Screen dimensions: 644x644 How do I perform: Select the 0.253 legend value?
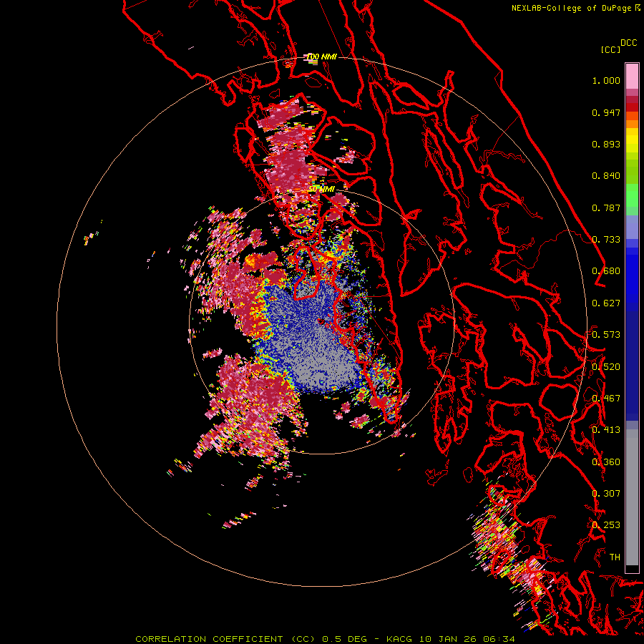(606, 525)
